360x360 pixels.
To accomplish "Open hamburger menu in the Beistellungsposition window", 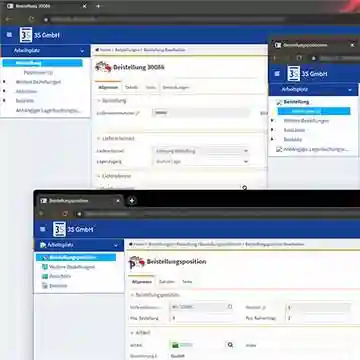I will tap(43, 229).
